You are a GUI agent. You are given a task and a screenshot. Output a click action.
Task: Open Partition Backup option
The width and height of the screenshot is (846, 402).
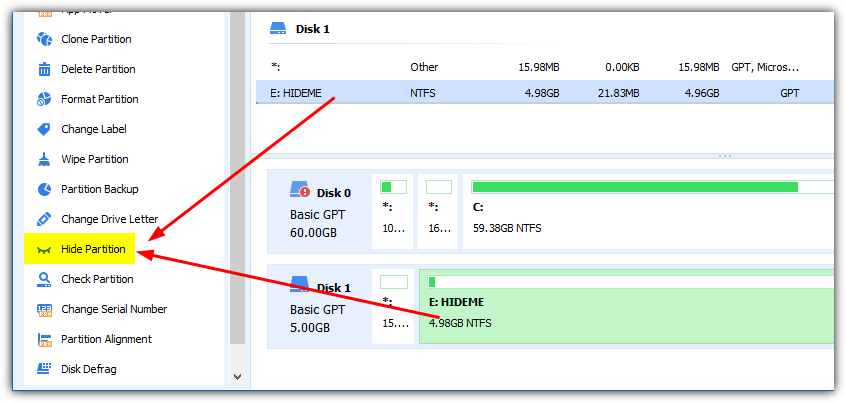point(100,189)
